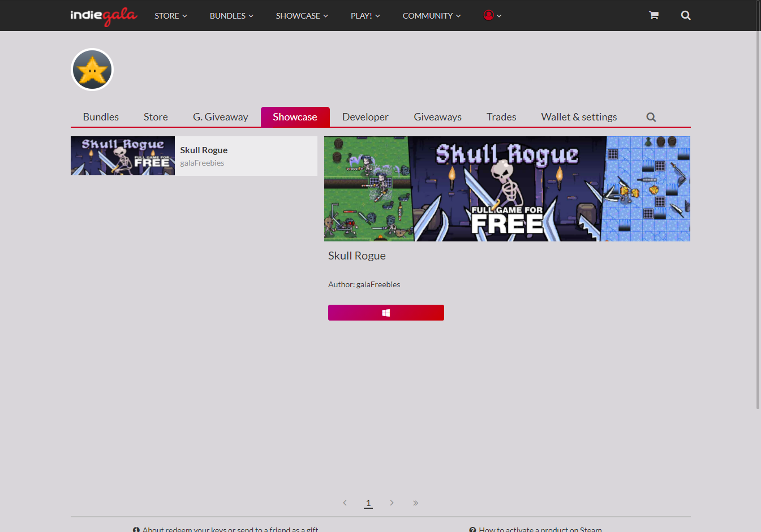This screenshot has width=761, height=532.
Task: Switch to the Bundles tab
Action: pos(101,117)
